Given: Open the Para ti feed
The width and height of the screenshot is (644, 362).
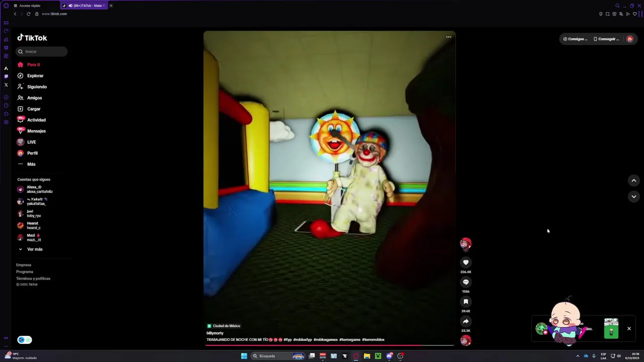Looking at the screenshot, I should click(29, 65).
